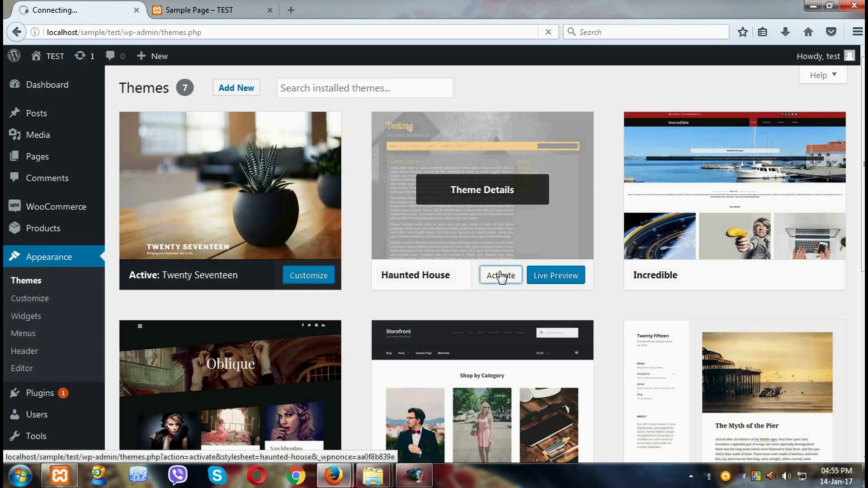Select the Oblique theme thumbnail
Screen dimensions: 868x488
click(230, 391)
